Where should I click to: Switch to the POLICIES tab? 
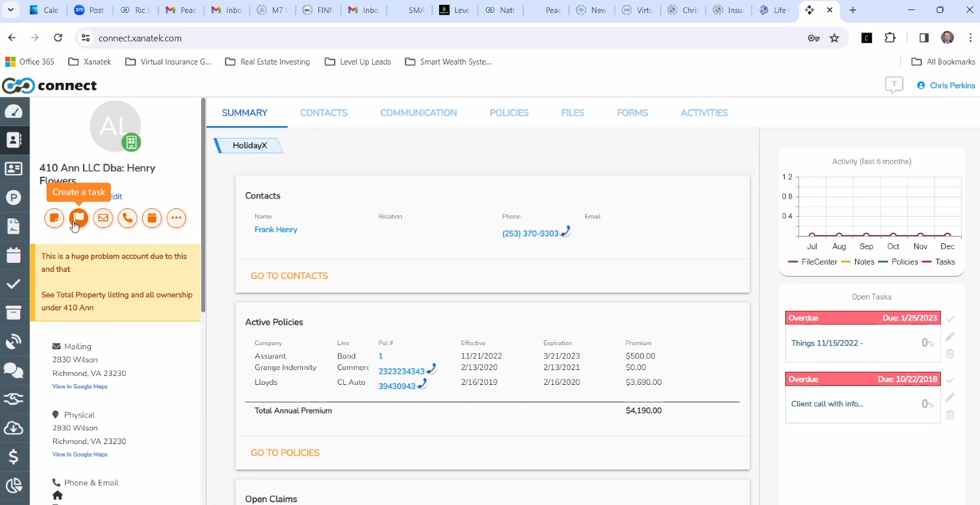coord(509,112)
